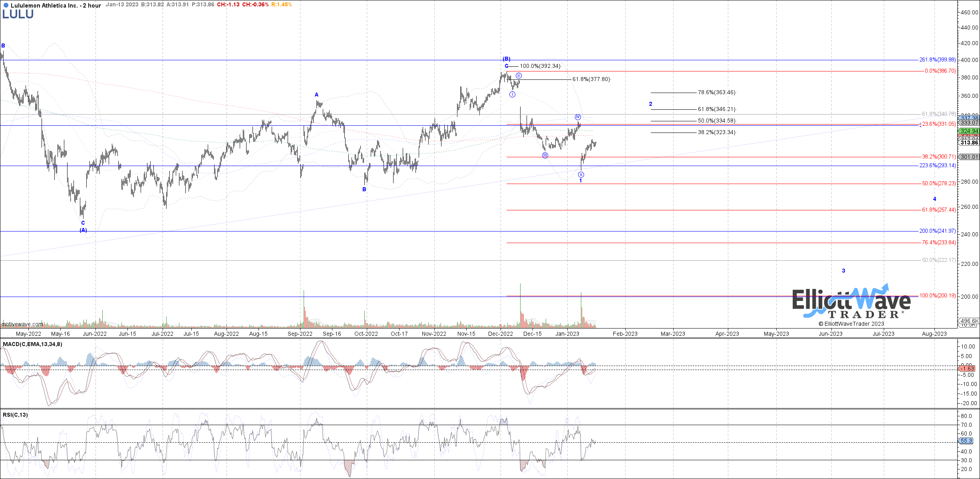
Task: Click the current price tag '313.86'
Action: point(969,143)
